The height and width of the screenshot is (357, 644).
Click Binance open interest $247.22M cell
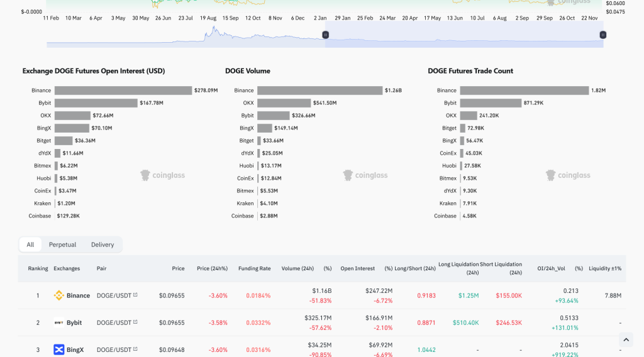[379, 290]
